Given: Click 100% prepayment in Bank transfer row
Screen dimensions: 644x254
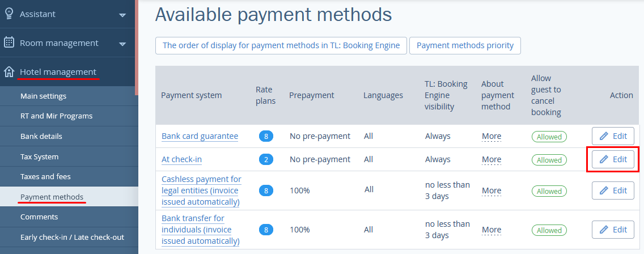Looking at the screenshot, I should [x=300, y=230].
